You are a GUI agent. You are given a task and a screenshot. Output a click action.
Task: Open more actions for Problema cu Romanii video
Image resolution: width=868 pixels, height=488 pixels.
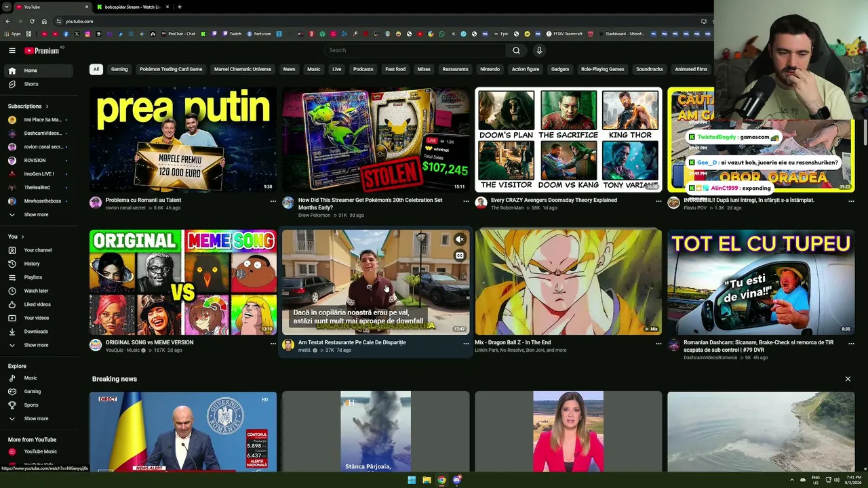pos(273,201)
